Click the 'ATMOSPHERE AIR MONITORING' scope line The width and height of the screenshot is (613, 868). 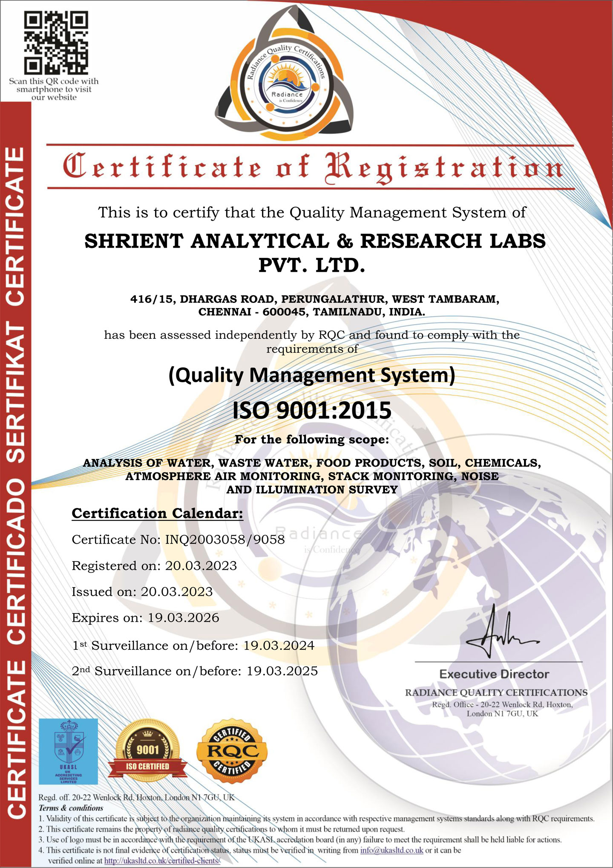click(x=312, y=476)
